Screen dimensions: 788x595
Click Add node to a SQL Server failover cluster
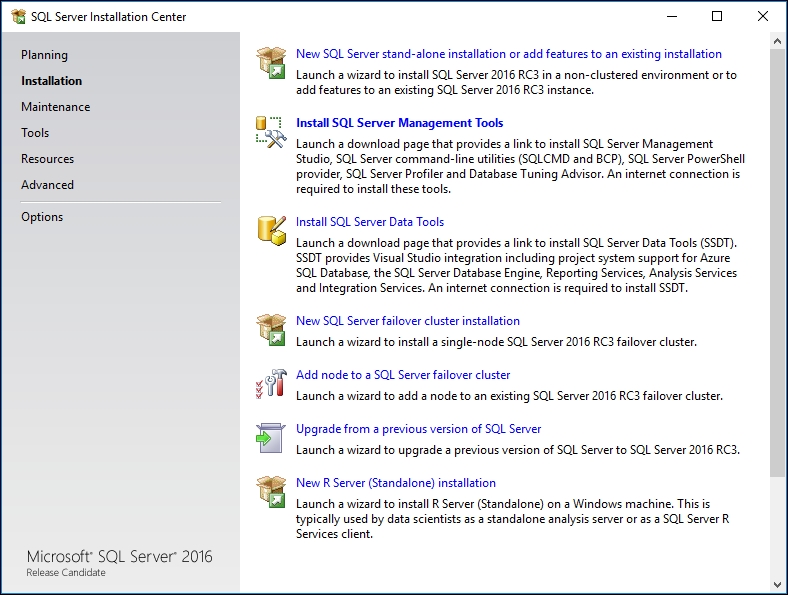[x=403, y=375]
